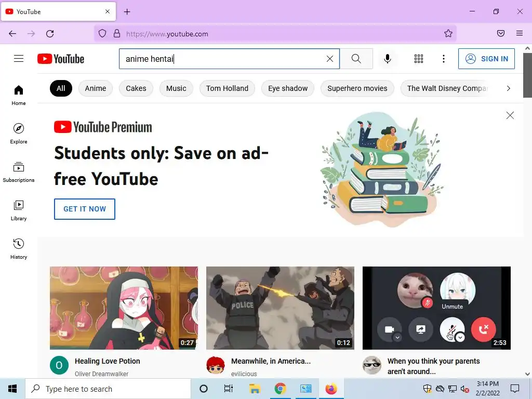The image size is (532, 399).
Task: Go to Home in sidebar
Action: (x=19, y=96)
